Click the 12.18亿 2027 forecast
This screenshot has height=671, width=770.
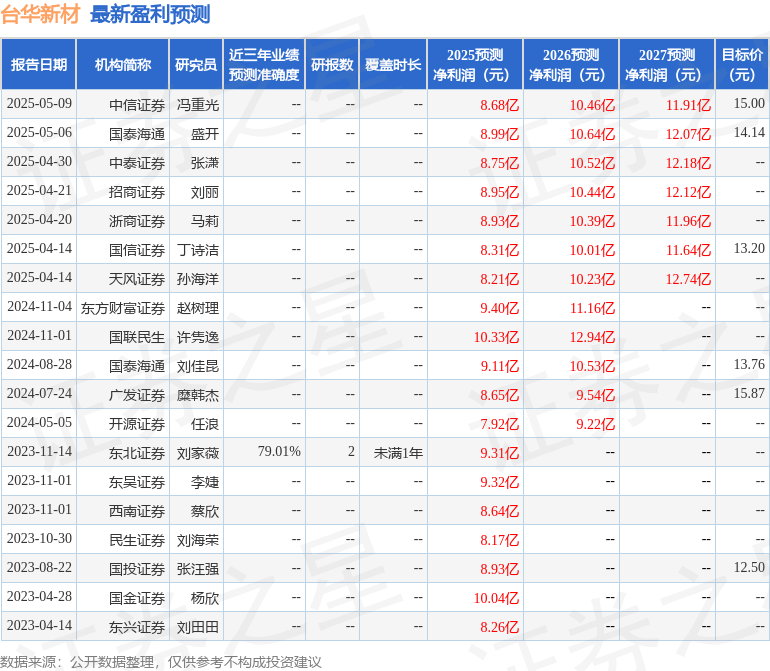pos(688,163)
